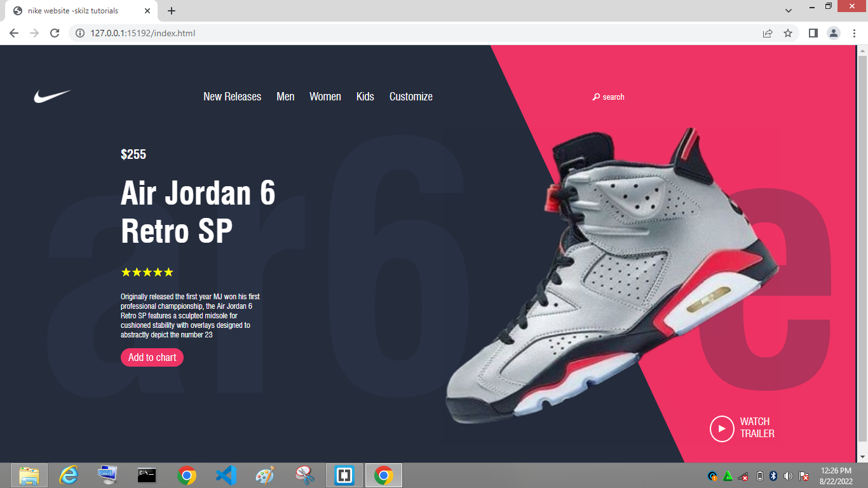Click the Nike swoosh logo
This screenshot has width=868, height=488.
point(53,96)
